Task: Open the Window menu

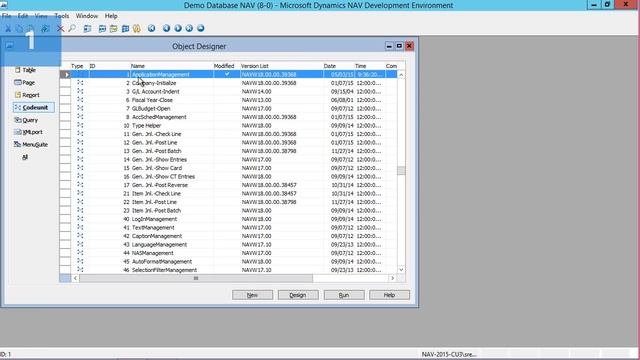Action: pyautogui.click(x=87, y=16)
